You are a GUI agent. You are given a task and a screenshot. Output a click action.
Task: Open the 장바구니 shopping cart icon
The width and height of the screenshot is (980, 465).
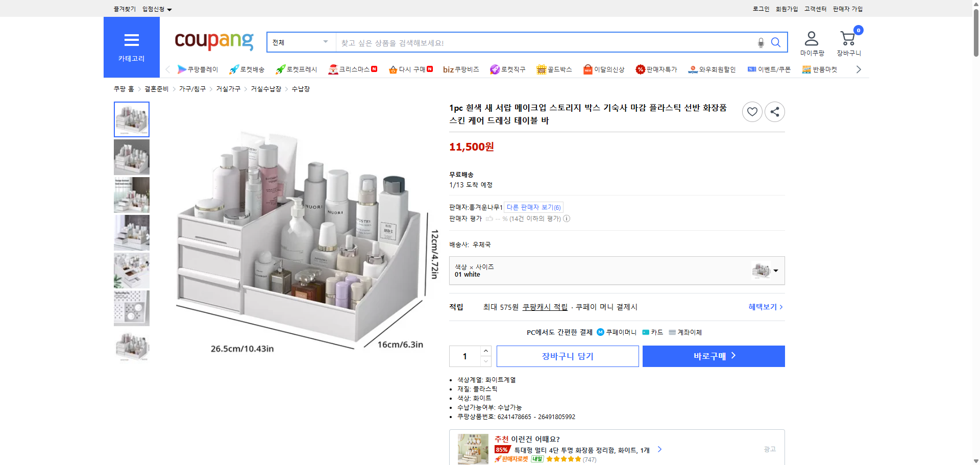point(848,38)
